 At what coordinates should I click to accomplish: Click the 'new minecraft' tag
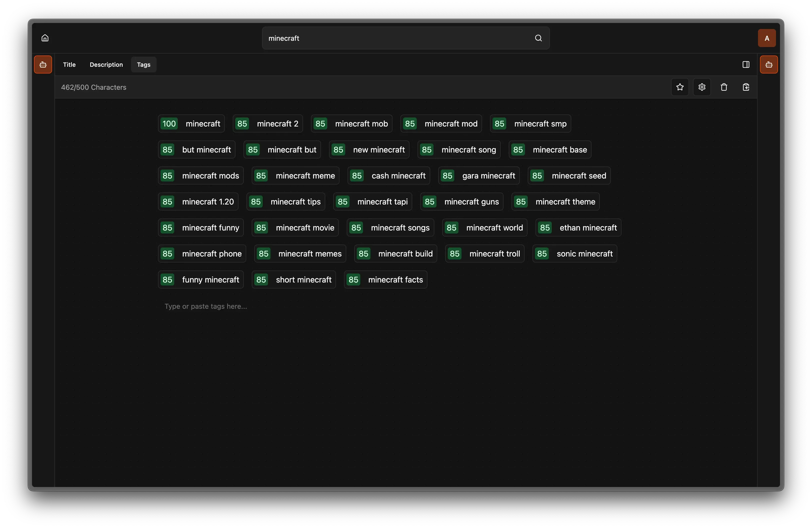coord(369,149)
